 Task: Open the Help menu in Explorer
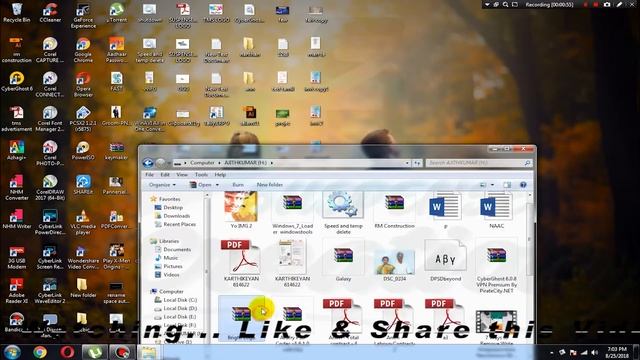(x=220, y=175)
